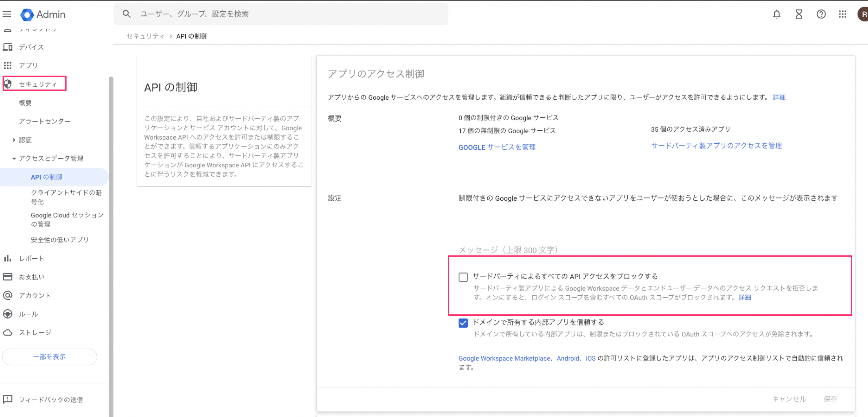Click the レポート bar chart icon

click(8, 258)
